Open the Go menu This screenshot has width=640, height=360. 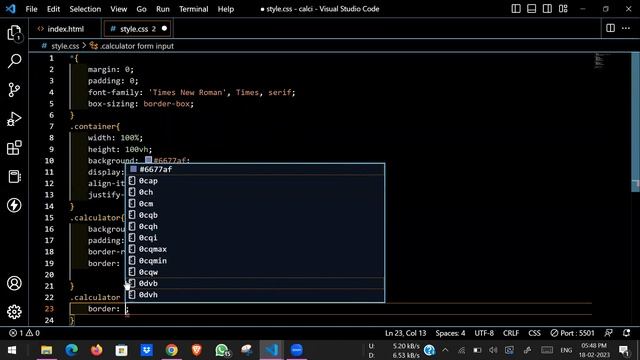pyautogui.click(x=141, y=9)
